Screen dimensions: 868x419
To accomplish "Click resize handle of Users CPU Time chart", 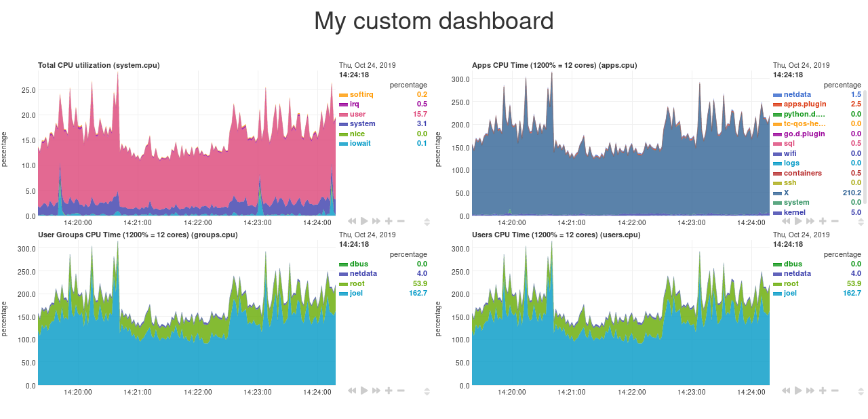I will coord(861,391).
